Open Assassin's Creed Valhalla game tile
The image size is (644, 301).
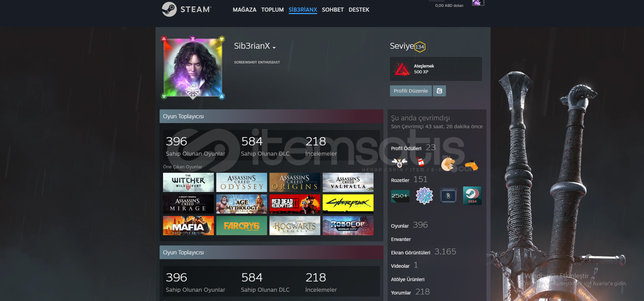[x=348, y=182]
